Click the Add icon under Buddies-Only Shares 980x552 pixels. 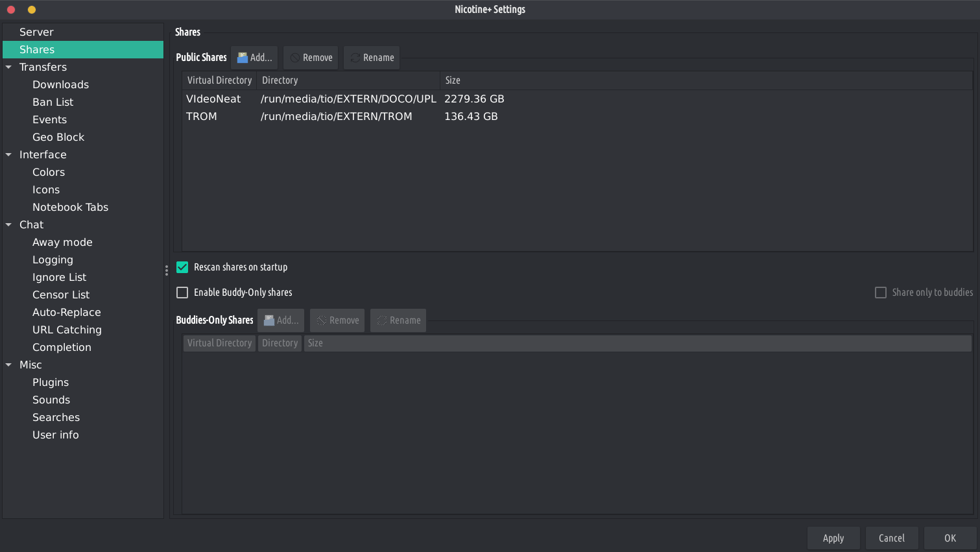click(269, 320)
